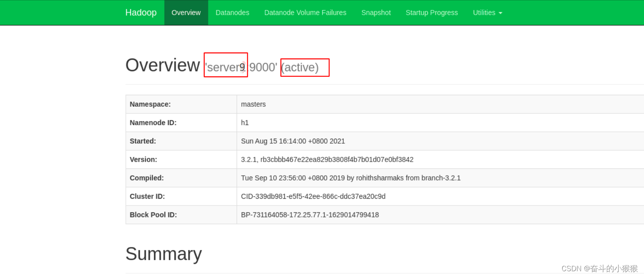Image resolution: width=644 pixels, height=276 pixels.
Task: Click the Summary section heading
Action: pos(164,254)
